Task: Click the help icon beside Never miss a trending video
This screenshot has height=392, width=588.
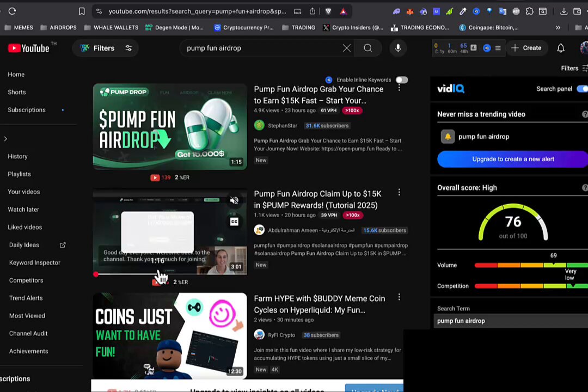Action: point(585,114)
